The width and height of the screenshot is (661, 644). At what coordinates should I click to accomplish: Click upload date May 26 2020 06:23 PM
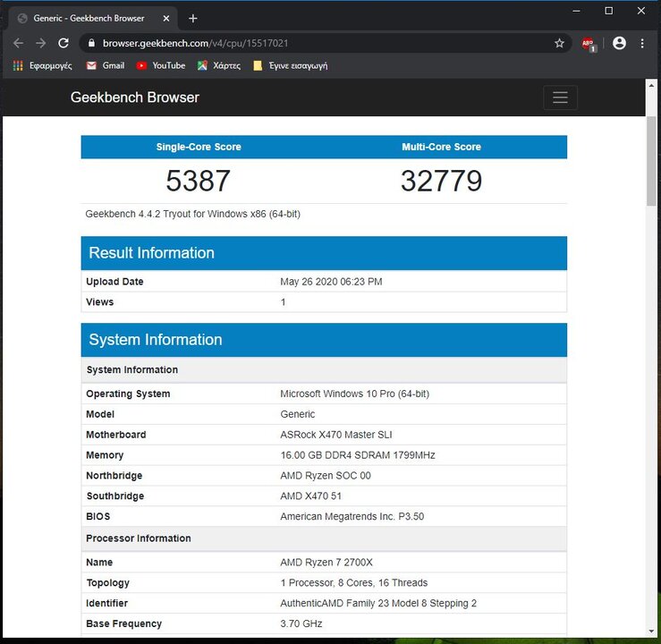coord(331,282)
